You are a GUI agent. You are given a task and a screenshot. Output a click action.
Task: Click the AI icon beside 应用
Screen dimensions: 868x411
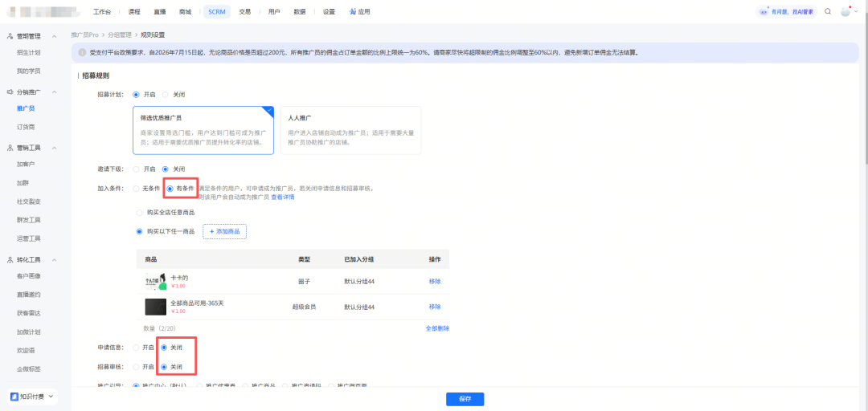coord(353,11)
